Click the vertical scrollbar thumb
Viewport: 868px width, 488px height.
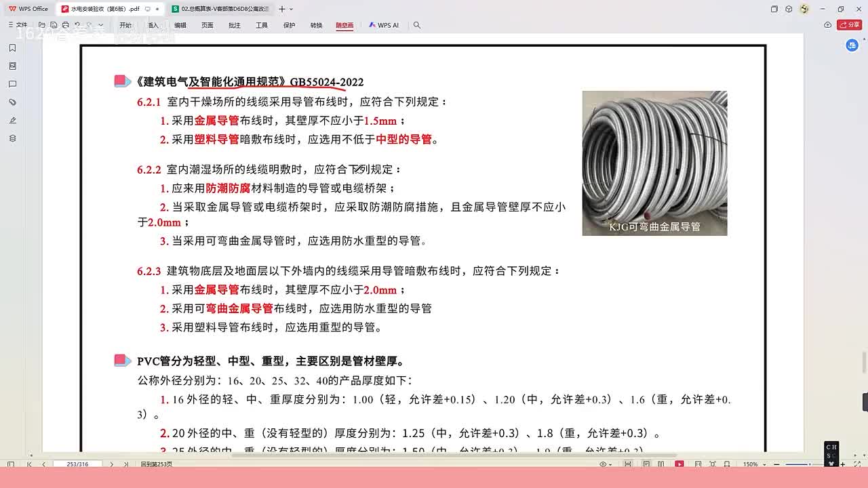(864, 362)
